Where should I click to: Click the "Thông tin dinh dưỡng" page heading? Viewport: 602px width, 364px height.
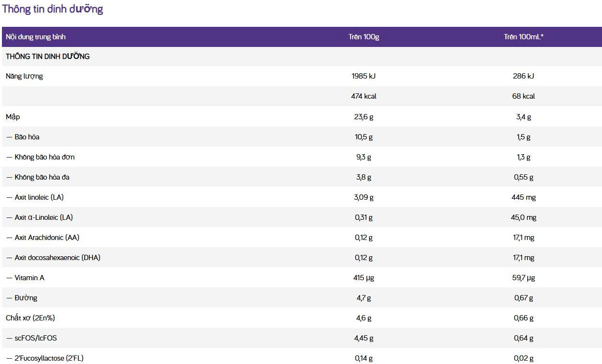tap(53, 9)
